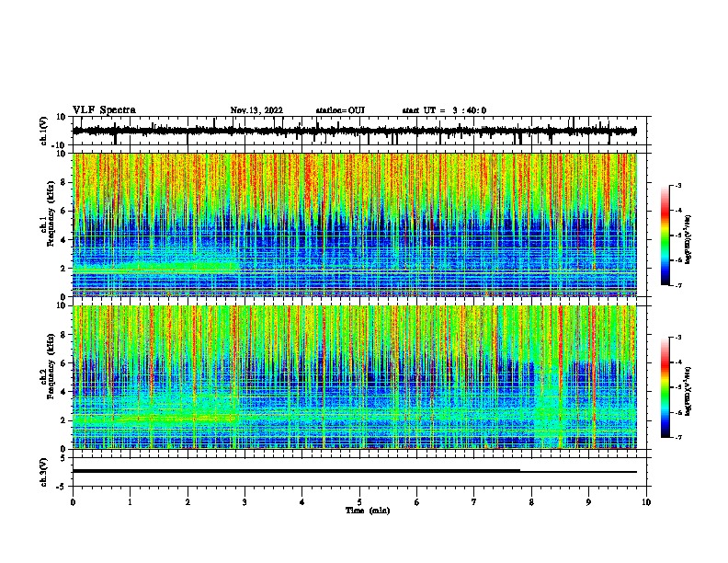Click the "5" tick on the time axis

(359, 502)
